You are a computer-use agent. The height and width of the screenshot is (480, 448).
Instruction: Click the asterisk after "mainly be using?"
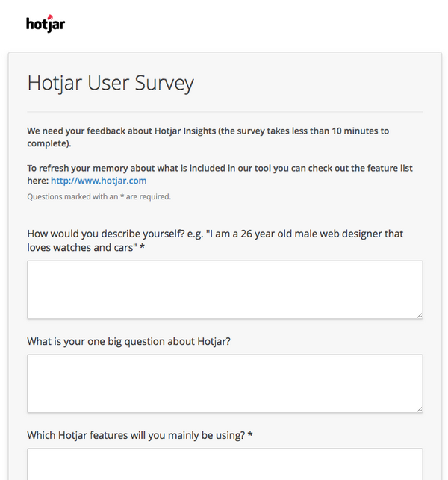pyautogui.click(x=250, y=434)
